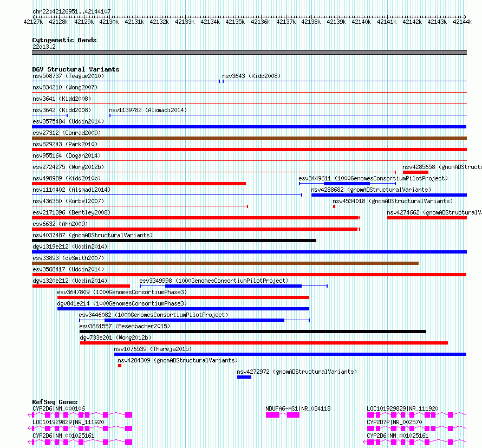Open gnomAD variant nsv4037487 label

(93, 235)
